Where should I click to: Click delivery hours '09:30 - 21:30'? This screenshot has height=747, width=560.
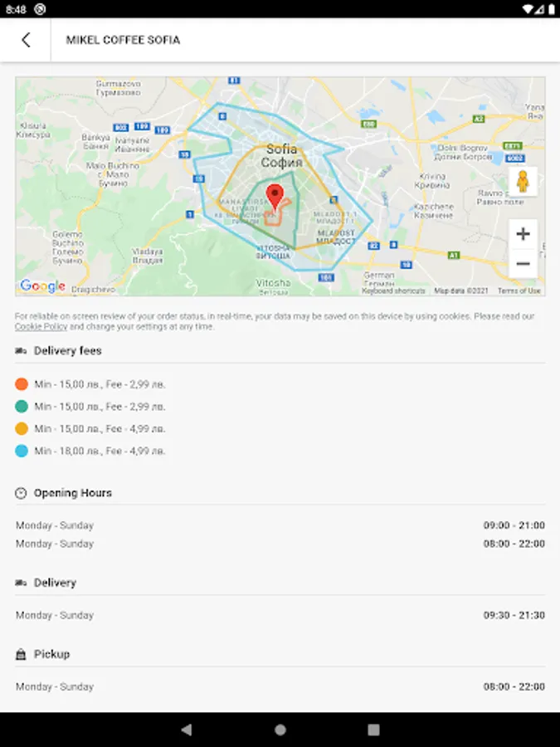[514, 615]
